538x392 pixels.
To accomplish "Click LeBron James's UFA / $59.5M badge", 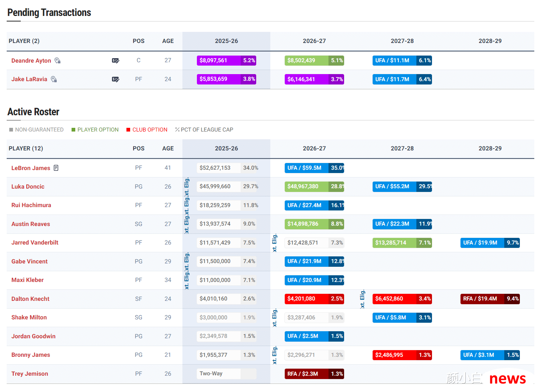I will click(314, 168).
